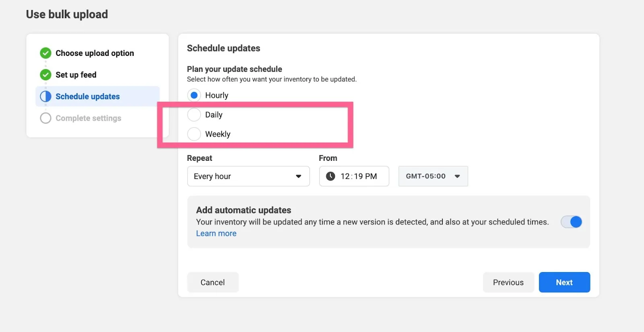The width and height of the screenshot is (644, 332).
Task: Go to the Set up feed step
Action: coord(76,75)
